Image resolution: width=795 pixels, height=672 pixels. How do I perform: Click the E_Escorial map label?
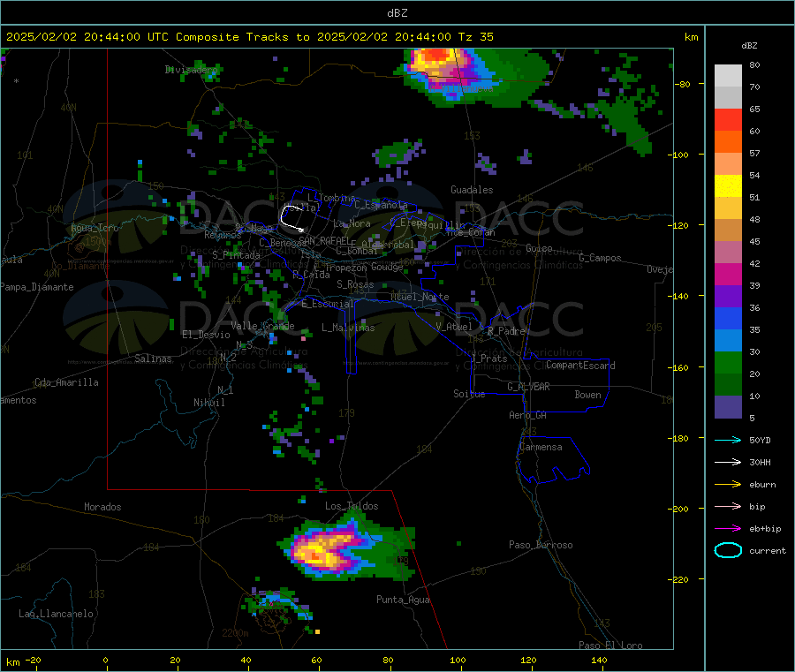pos(328,304)
